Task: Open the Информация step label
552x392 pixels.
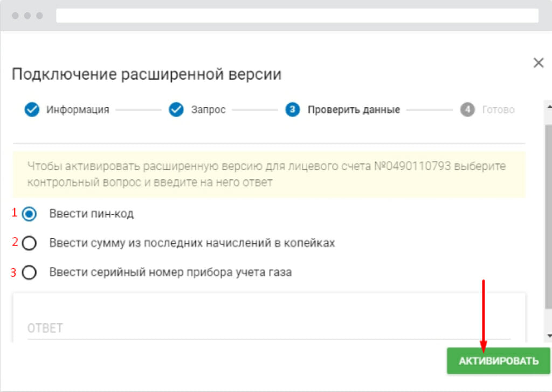Action: [x=78, y=109]
